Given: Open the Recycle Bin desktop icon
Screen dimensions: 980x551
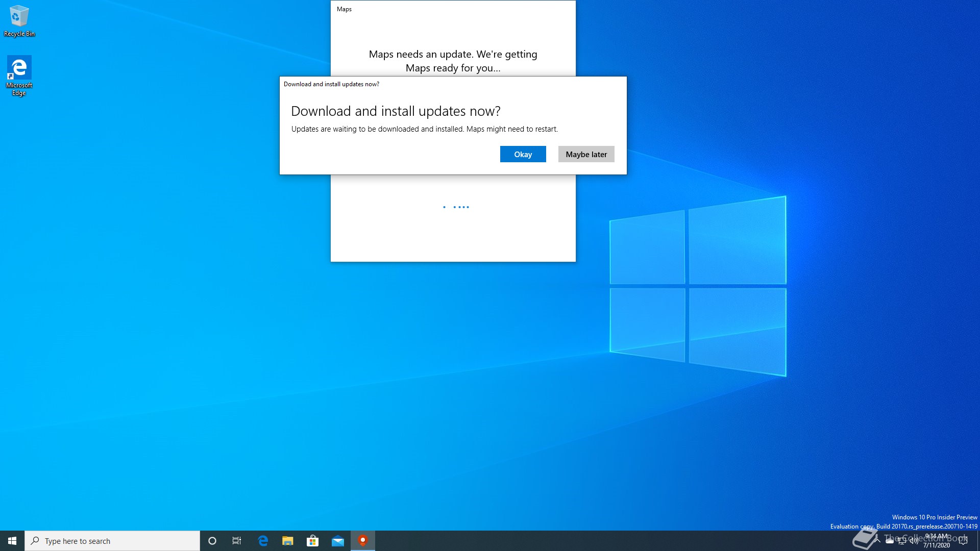Looking at the screenshot, I should point(19,21).
